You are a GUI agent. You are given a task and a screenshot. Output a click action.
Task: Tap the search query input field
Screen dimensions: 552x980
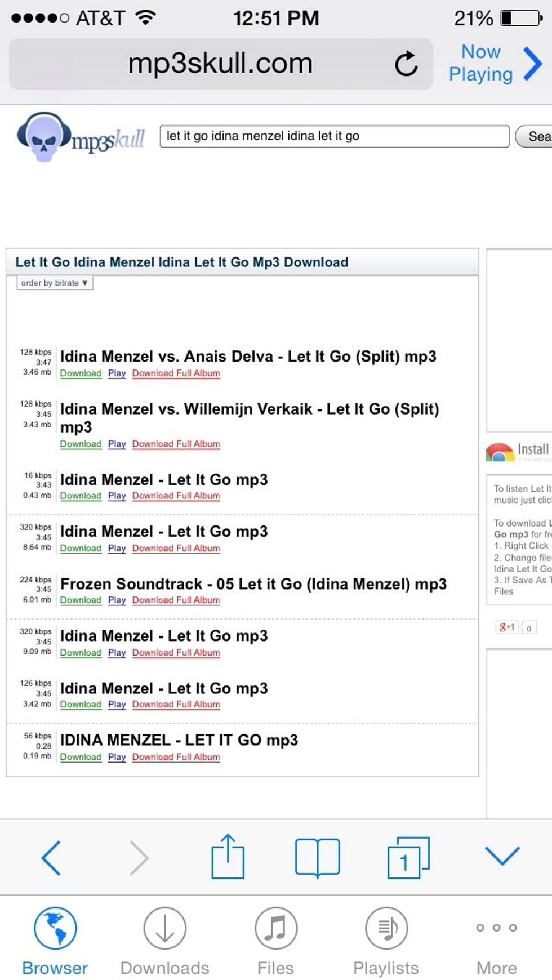pyautogui.click(x=335, y=136)
